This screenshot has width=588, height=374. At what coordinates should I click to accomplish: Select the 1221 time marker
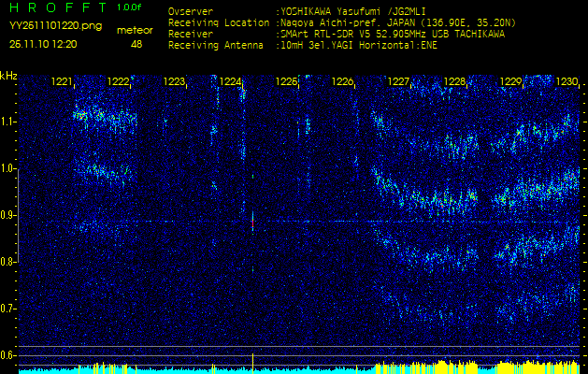pyautogui.click(x=62, y=82)
